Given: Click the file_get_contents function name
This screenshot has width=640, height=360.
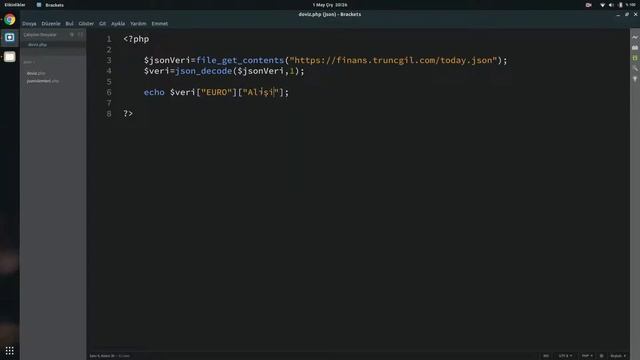Looking at the screenshot, I should pos(240,60).
